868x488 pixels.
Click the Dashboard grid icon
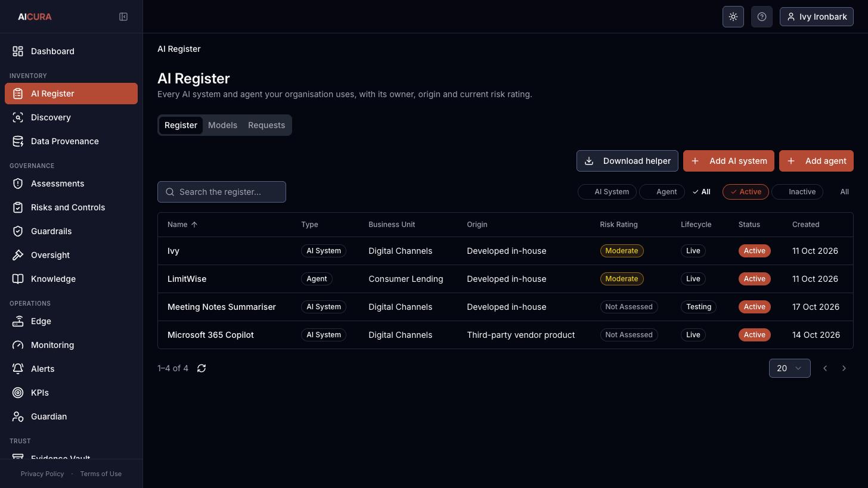coord(18,51)
